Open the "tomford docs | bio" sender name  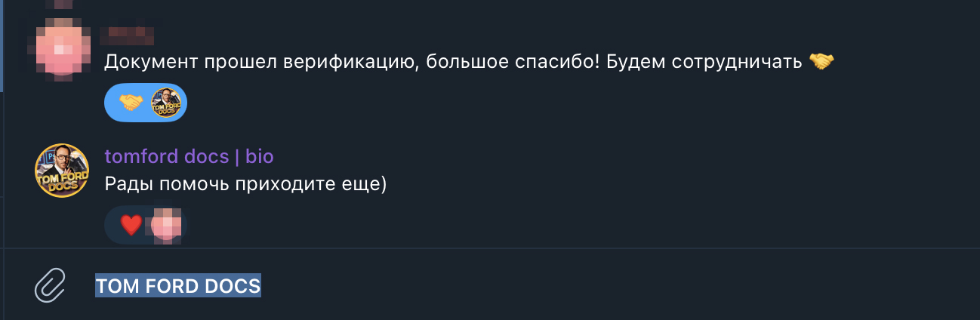tap(189, 157)
